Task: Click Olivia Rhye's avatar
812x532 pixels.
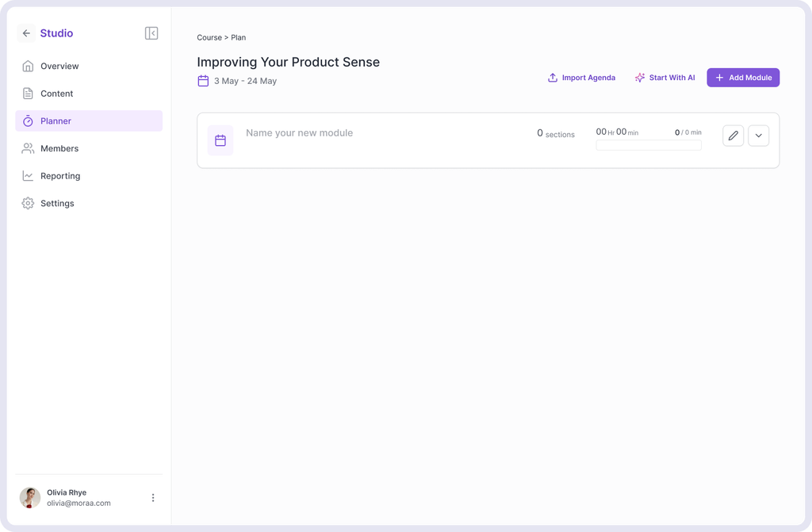Action: [x=30, y=498]
